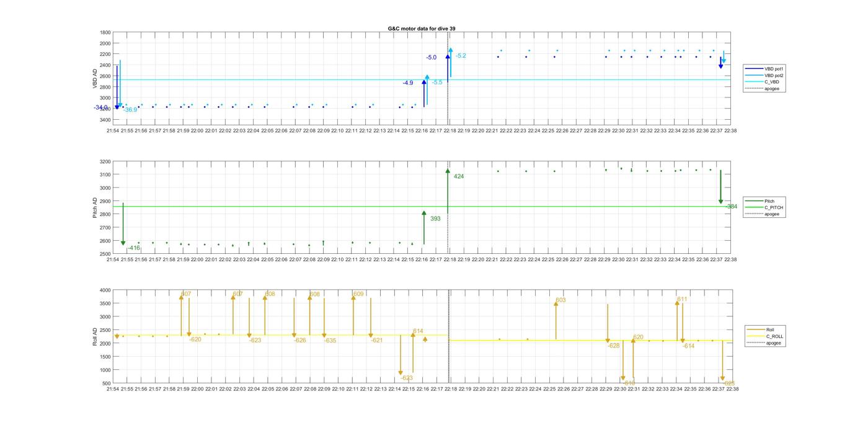
Task: Click the '-626' roll data label
Action: tap(300, 340)
